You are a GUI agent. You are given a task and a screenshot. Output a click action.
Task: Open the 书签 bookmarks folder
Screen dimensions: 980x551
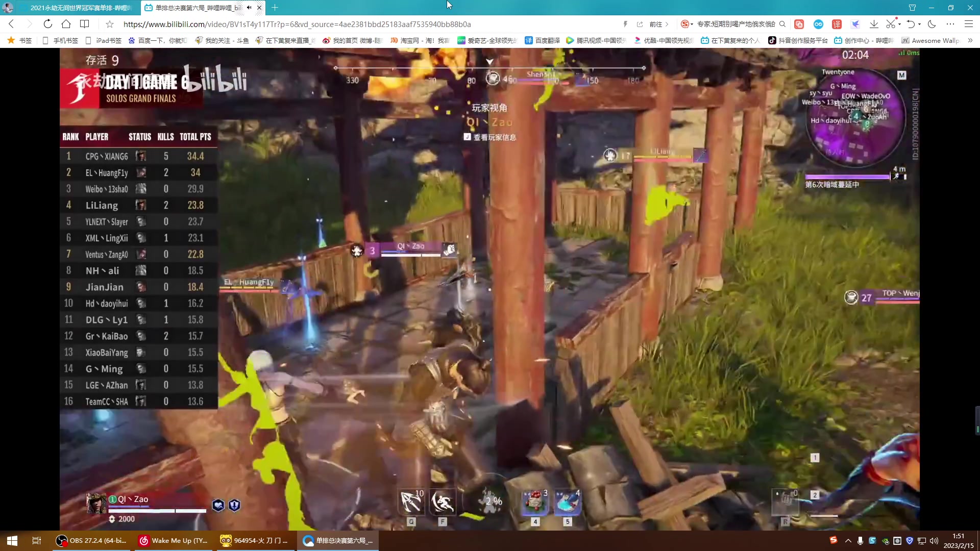coord(20,40)
